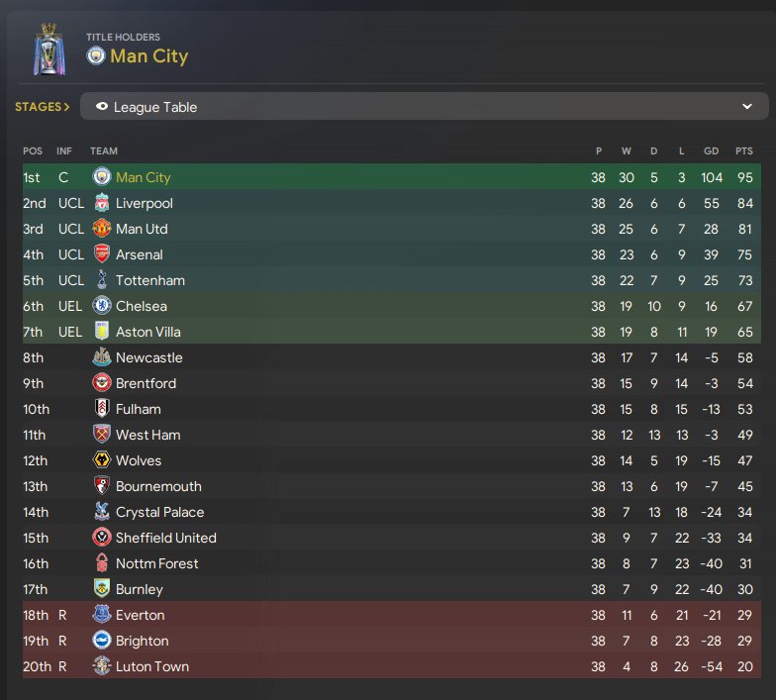
Task: Expand the dropdown chevron arrow
Action: coord(746,107)
